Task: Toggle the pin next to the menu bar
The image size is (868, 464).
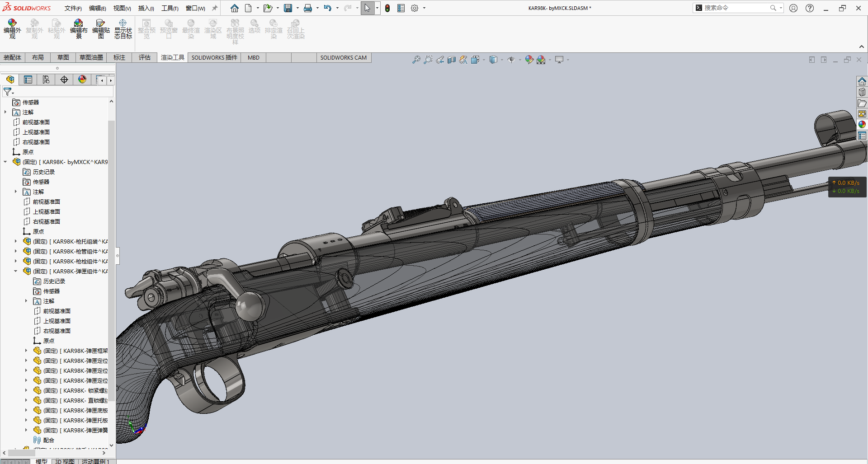Action: [x=215, y=8]
